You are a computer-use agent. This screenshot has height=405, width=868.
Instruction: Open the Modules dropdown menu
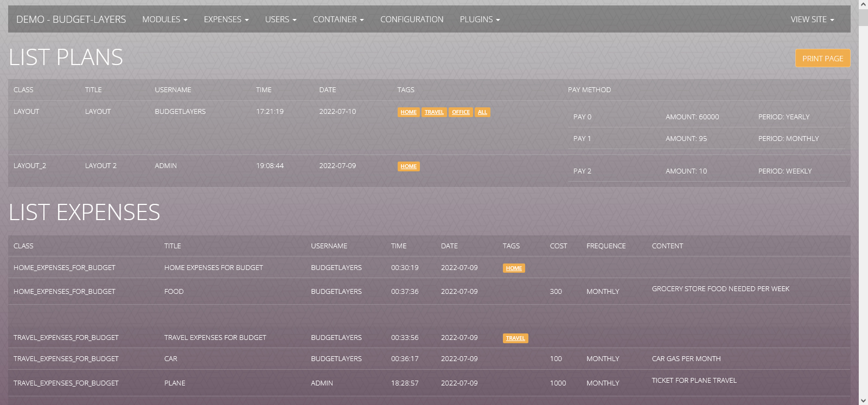pyautogui.click(x=164, y=20)
